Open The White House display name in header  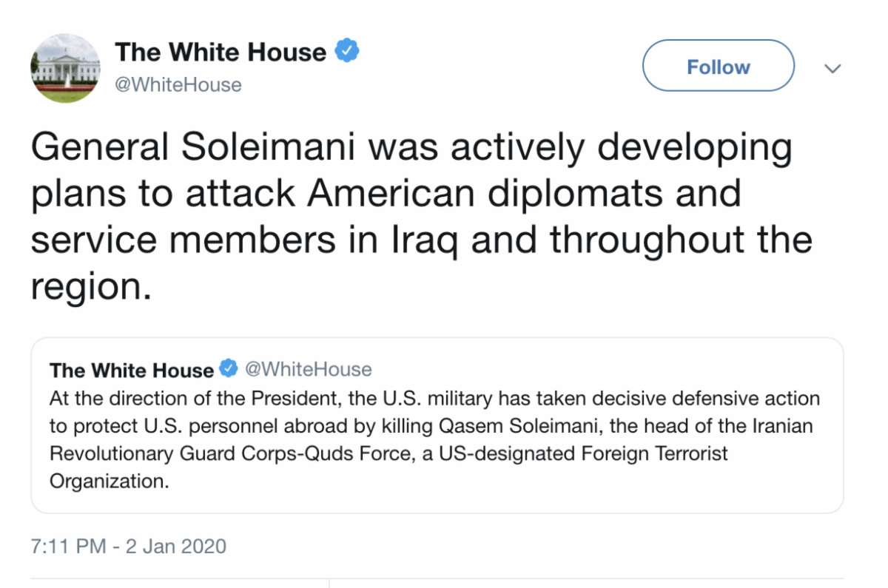(221, 52)
